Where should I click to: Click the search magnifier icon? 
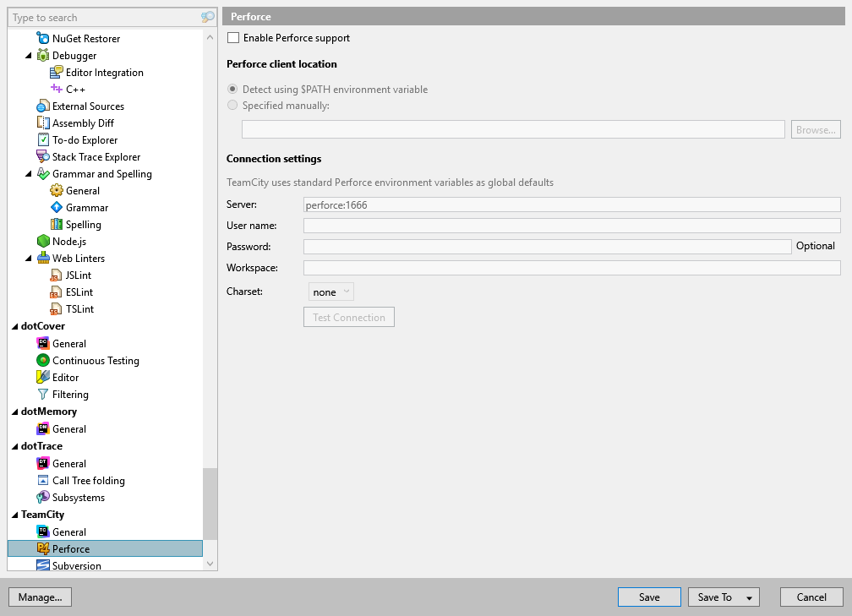coord(209,17)
